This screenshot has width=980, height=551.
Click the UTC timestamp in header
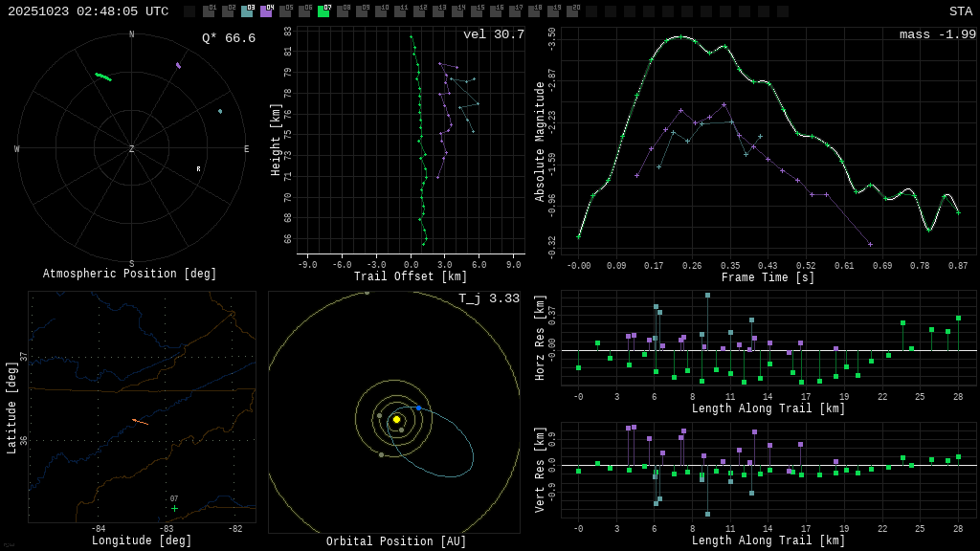tap(88, 11)
